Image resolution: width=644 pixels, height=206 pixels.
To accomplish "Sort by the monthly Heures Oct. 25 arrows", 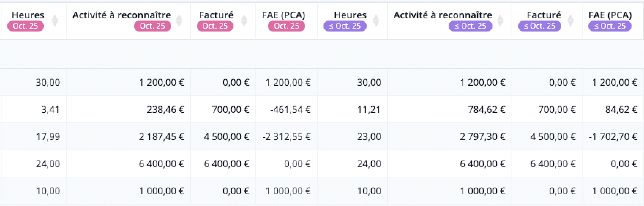I will 55,21.
